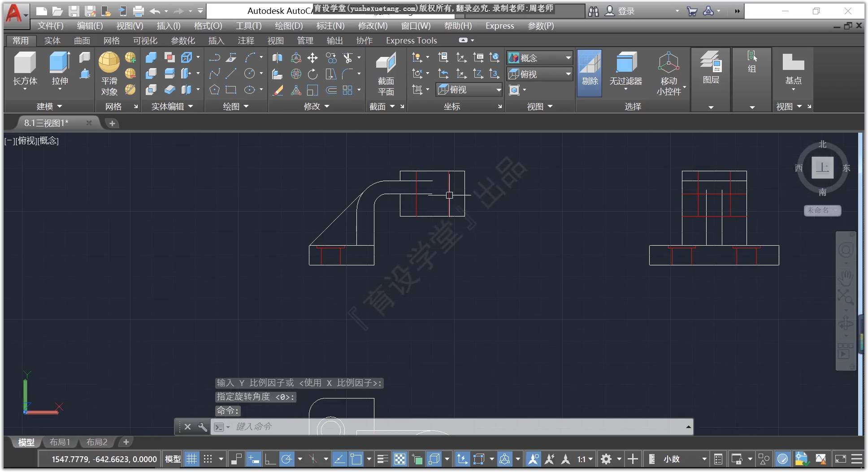Select the Move tool in 修改 panel

coord(312,58)
